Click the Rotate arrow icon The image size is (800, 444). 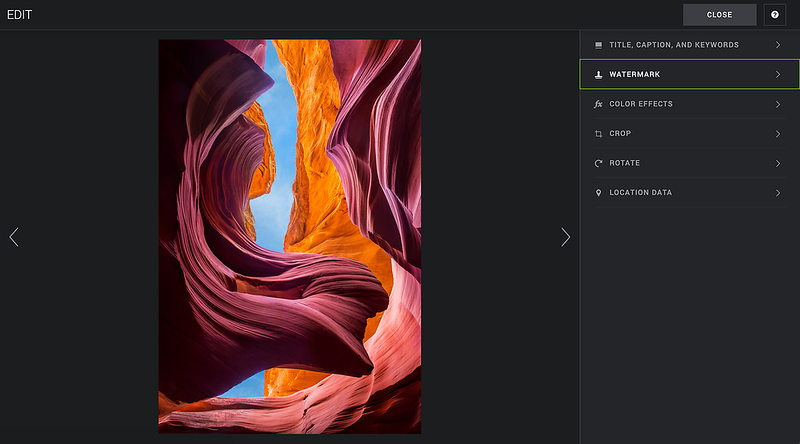pyautogui.click(x=598, y=163)
